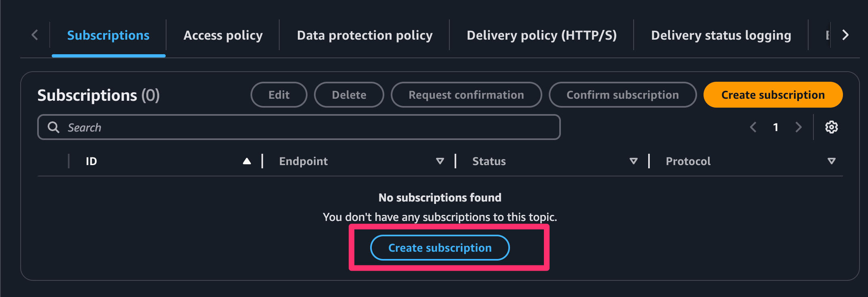Sort by ID ascending arrow

click(247, 161)
